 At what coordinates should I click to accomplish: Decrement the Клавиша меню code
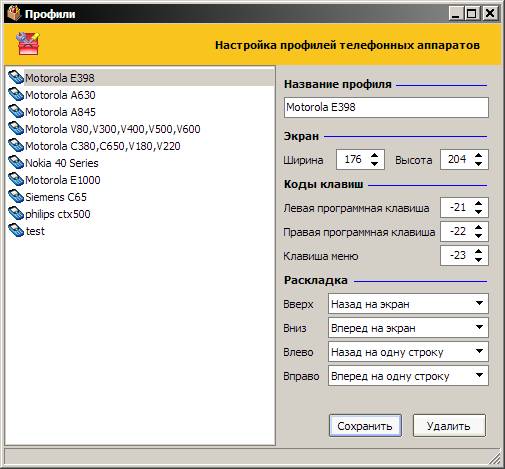click(x=479, y=260)
